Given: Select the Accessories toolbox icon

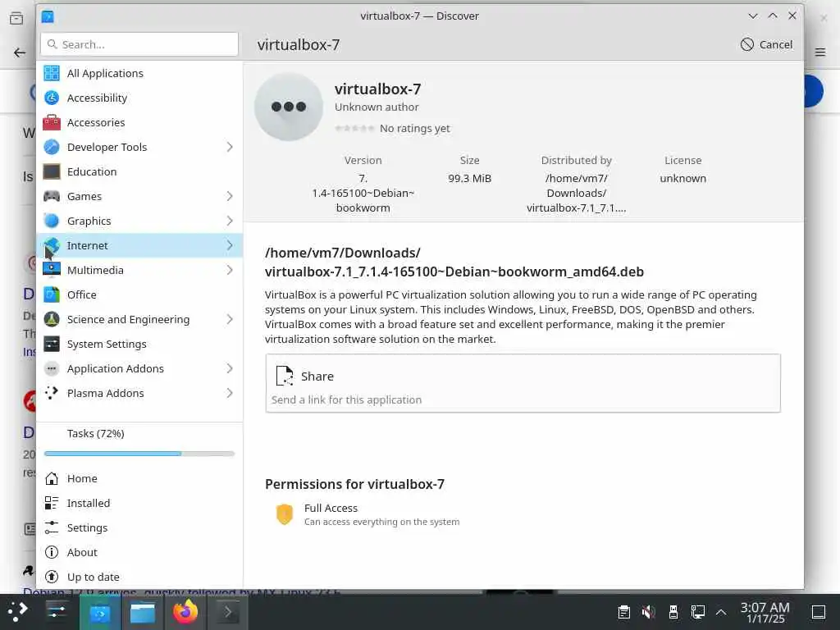Looking at the screenshot, I should (x=52, y=122).
